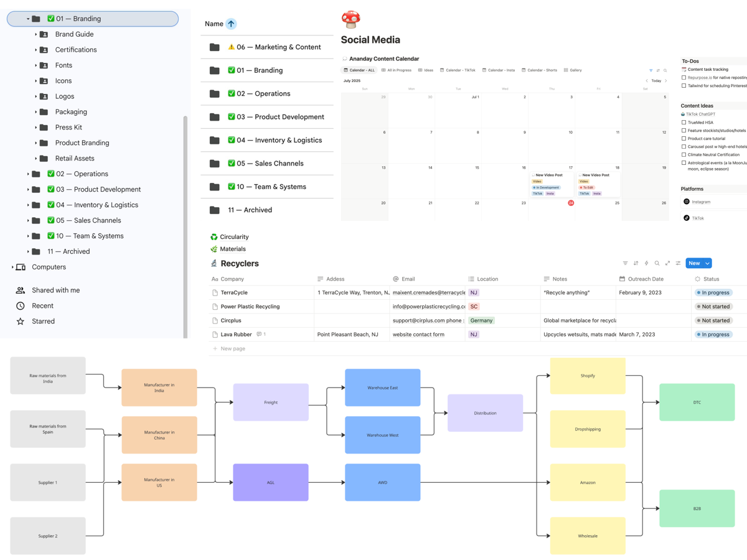747x560 pixels.
Task: Click the shared folder icon beside Logos
Action: [44, 96]
